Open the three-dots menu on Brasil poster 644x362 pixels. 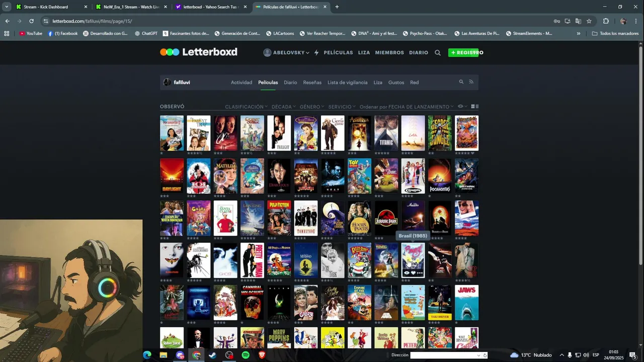(420, 273)
